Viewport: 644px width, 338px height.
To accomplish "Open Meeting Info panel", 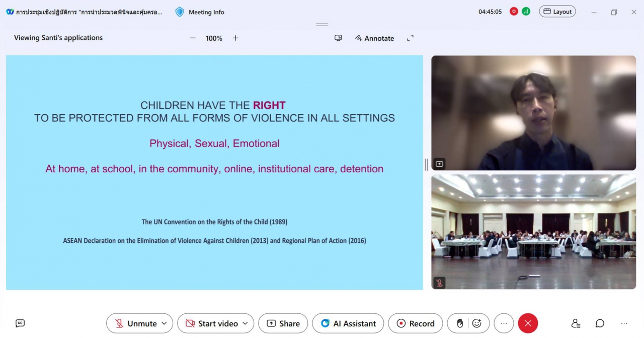I will point(200,12).
